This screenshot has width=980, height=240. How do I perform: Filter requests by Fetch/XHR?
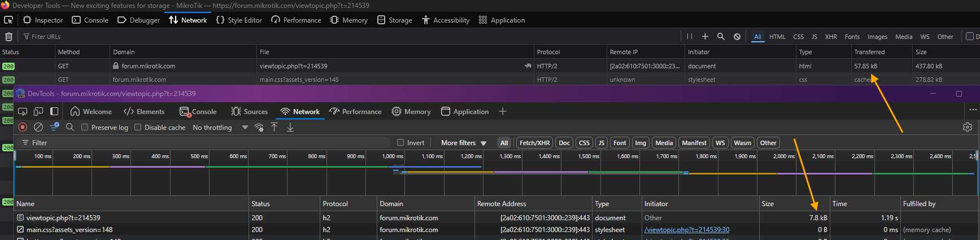point(534,143)
